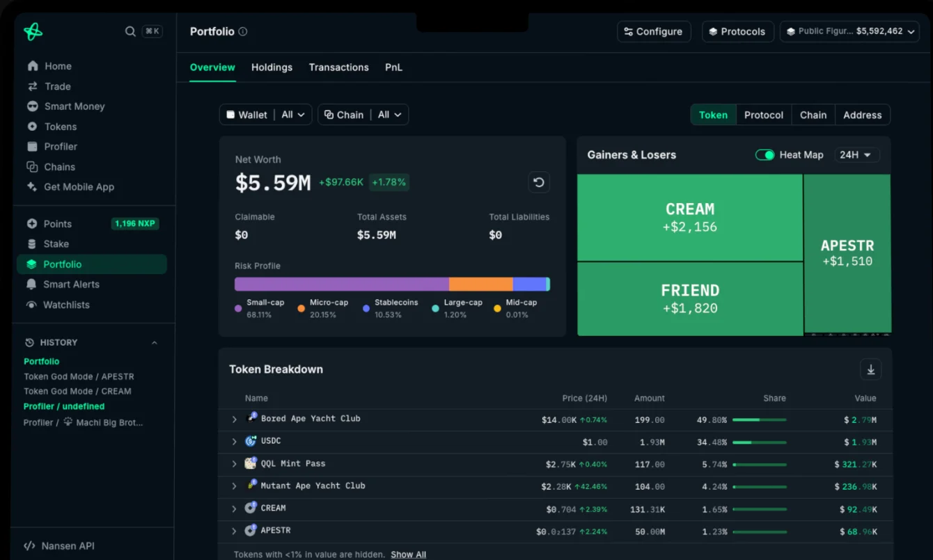Click the info icon beside Portfolio title

click(x=243, y=31)
